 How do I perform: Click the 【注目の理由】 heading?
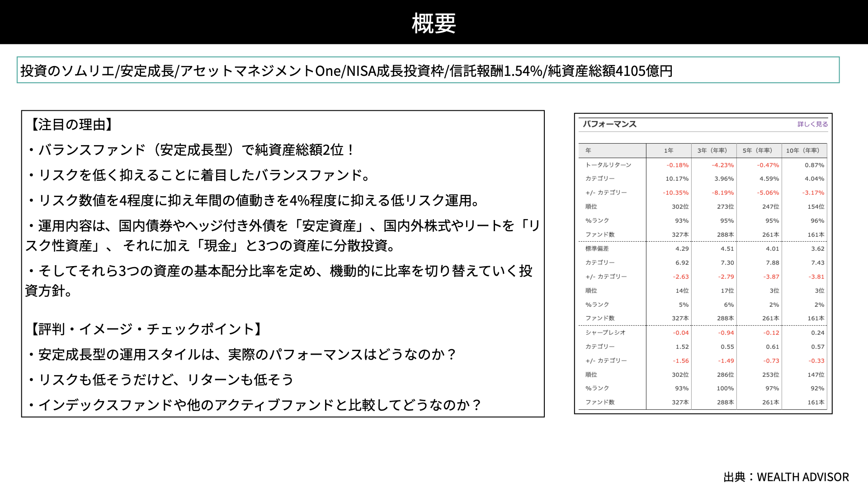(72, 125)
